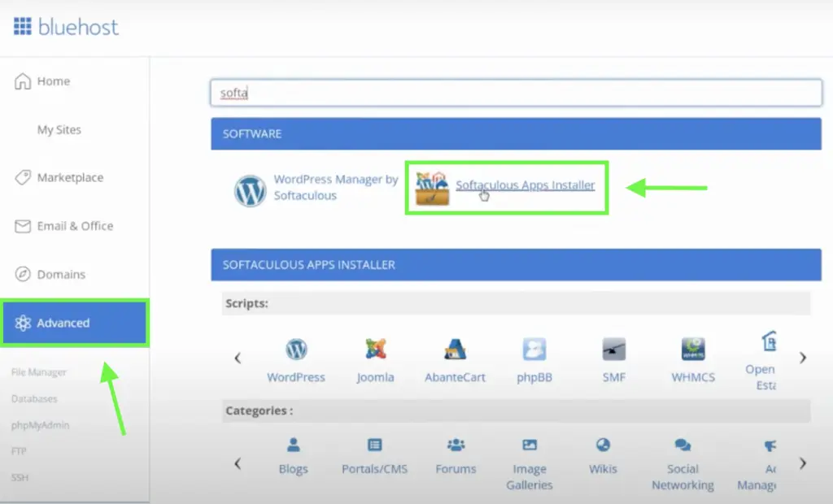The image size is (833, 504).
Task: Click the Portals/CMS category label
Action: (x=374, y=469)
